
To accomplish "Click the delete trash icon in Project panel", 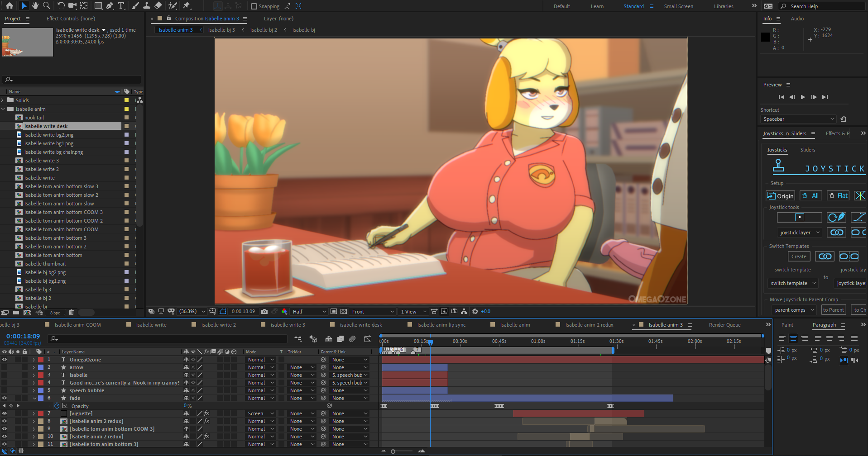I will click(x=71, y=312).
